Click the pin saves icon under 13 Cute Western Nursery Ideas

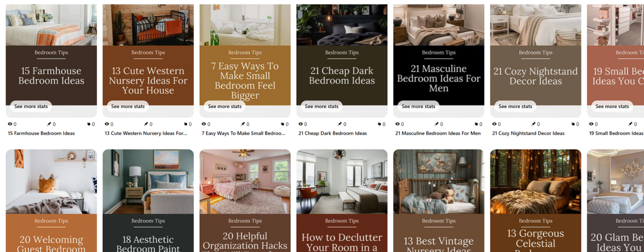click(x=146, y=124)
